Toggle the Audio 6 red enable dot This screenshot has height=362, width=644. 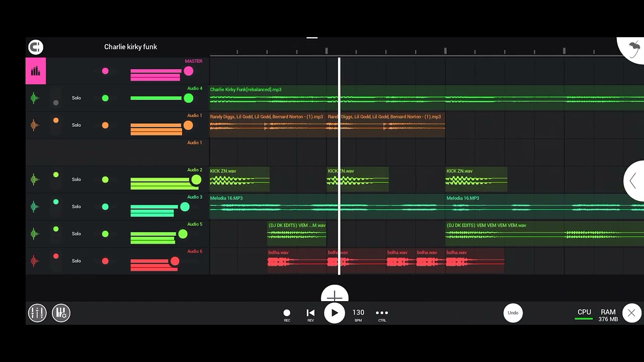tap(105, 261)
